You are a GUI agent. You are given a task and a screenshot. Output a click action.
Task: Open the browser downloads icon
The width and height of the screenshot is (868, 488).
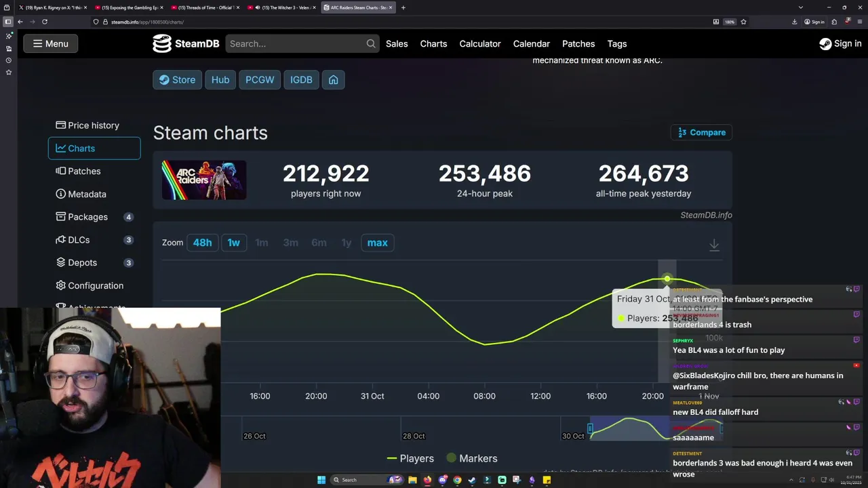pos(794,22)
